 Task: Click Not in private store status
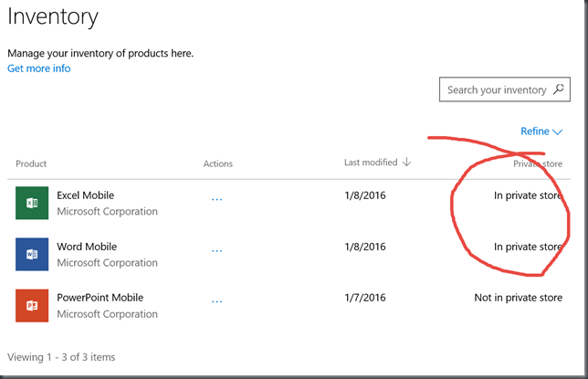519,298
